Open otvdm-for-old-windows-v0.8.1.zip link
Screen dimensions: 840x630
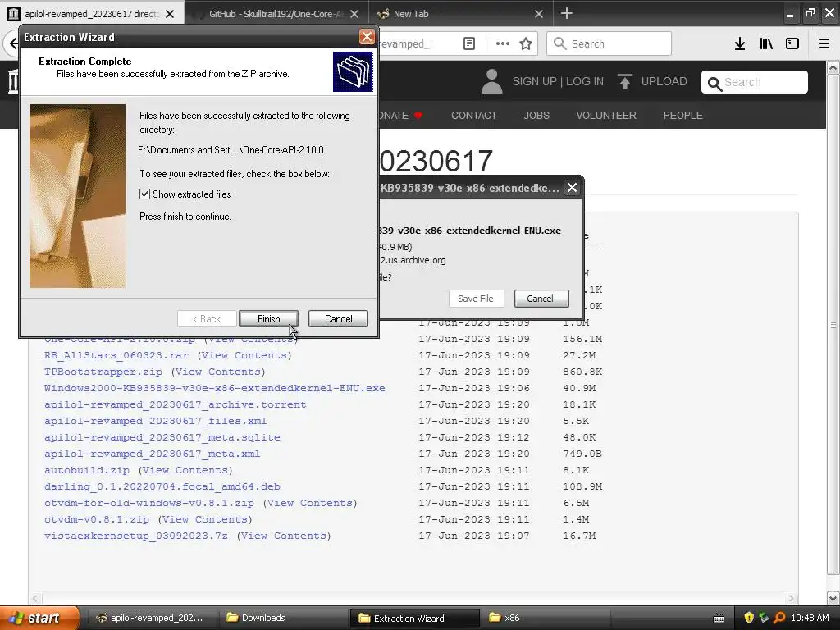point(149,503)
